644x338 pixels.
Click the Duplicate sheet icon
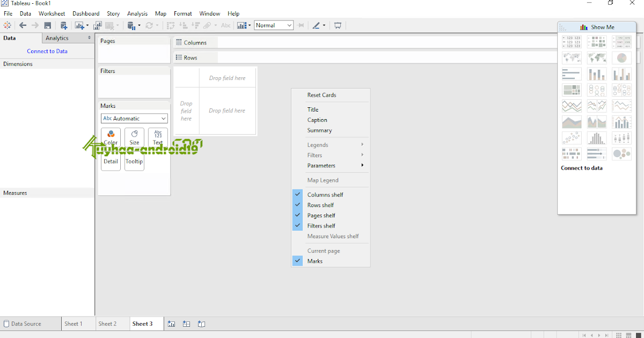98,25
